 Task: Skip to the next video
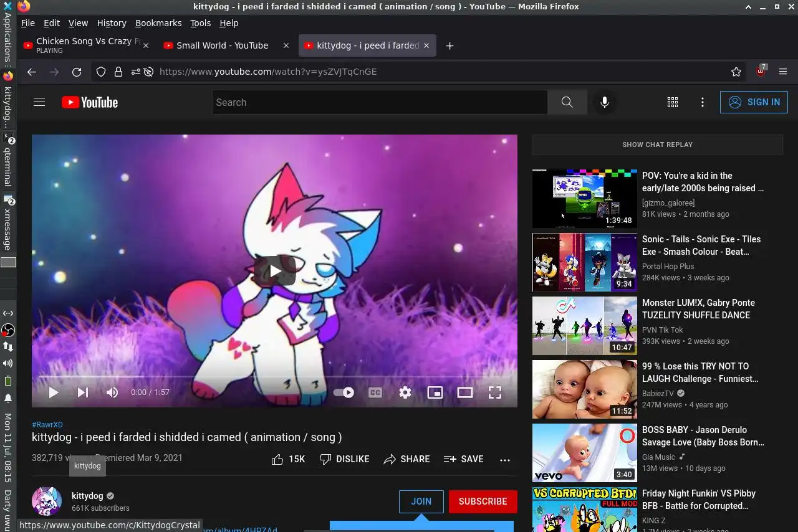(82, 392)
